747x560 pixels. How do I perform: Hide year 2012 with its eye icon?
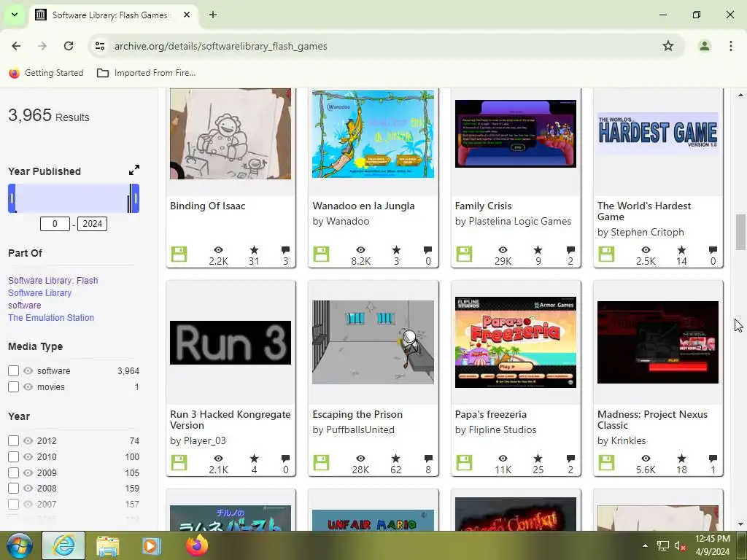(x=28, y=441)
